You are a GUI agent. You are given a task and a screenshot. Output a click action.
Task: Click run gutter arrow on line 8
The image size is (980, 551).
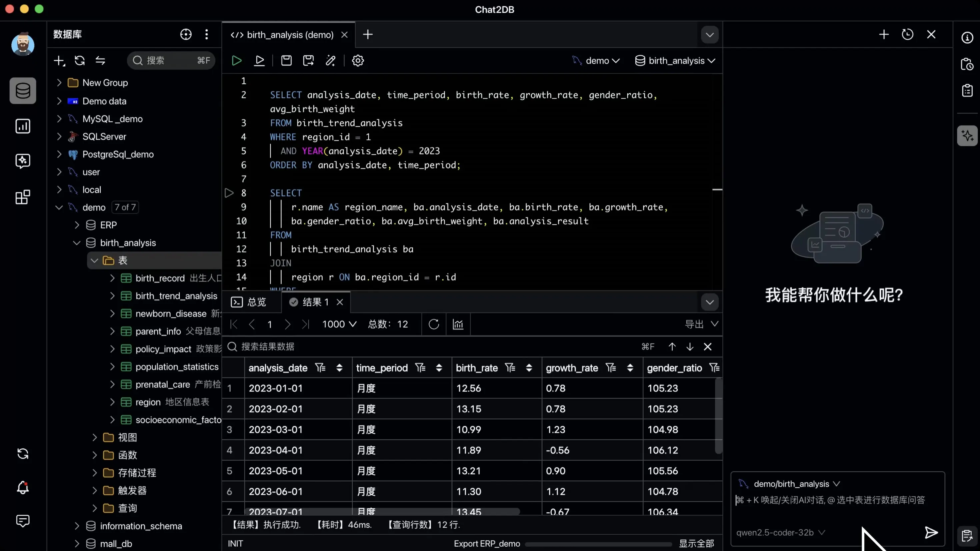[x=229, y=193]
